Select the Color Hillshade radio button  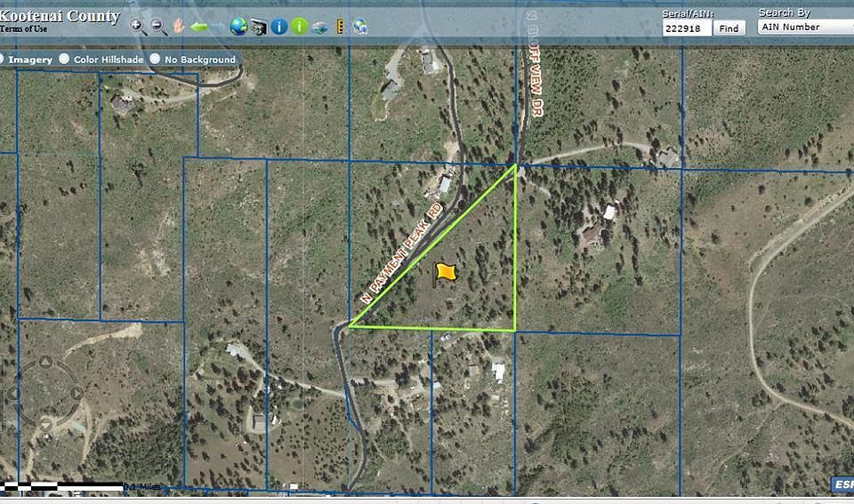[64, 60]
